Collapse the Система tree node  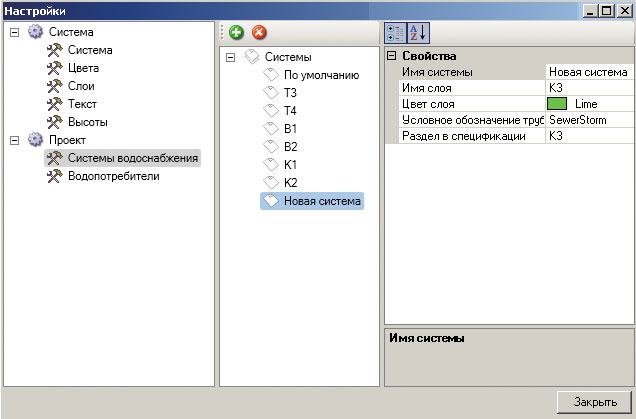pyautogui.click(x=14, y=33)
